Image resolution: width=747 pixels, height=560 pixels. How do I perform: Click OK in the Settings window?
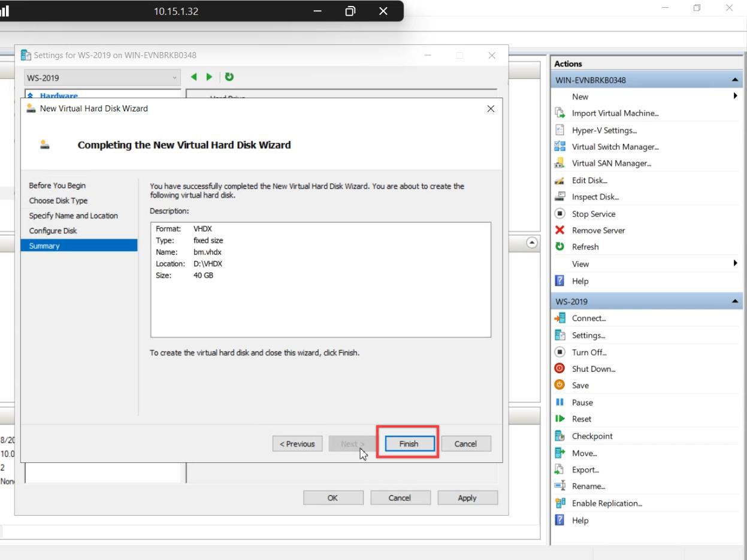pyautogui.click(x=332, y=498)
